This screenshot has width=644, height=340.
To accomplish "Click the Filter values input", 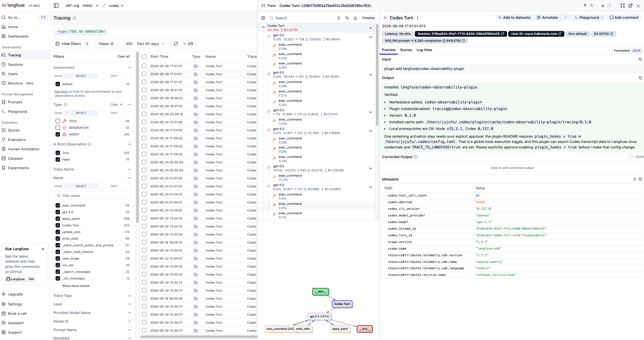I will (x=92, y=195).
